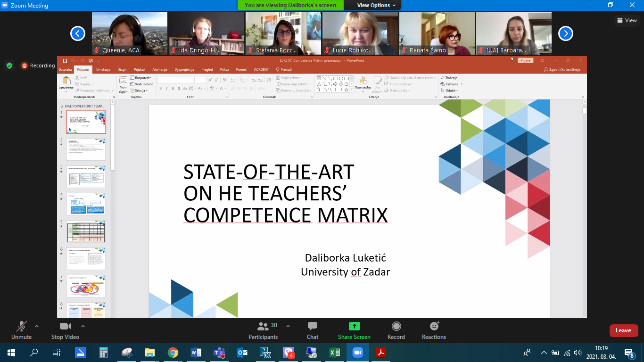Leave the meeting
The width and height of the screenshot is (644, 362).
623,330
